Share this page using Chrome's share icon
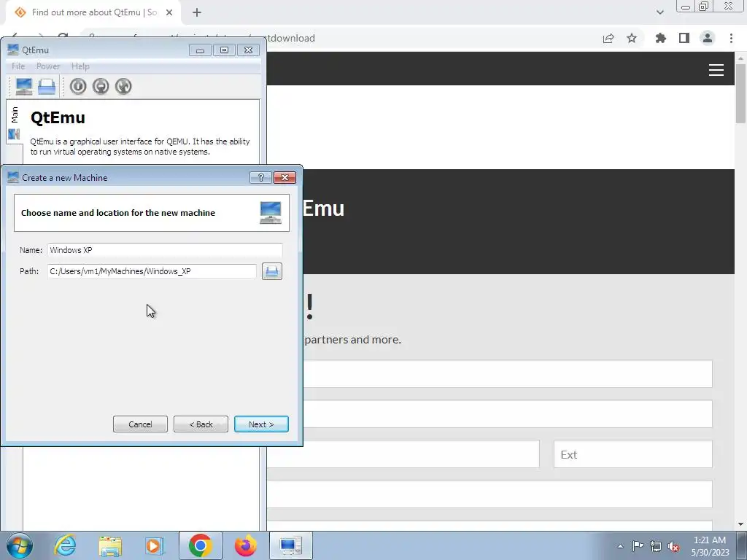This screenshot has height=560, width=747. (608, 38)
